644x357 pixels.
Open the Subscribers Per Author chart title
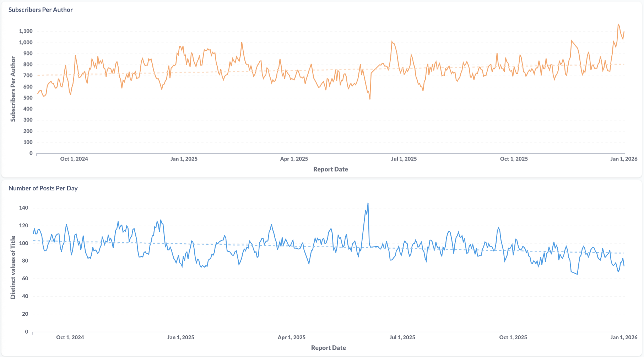click(40, 10)
